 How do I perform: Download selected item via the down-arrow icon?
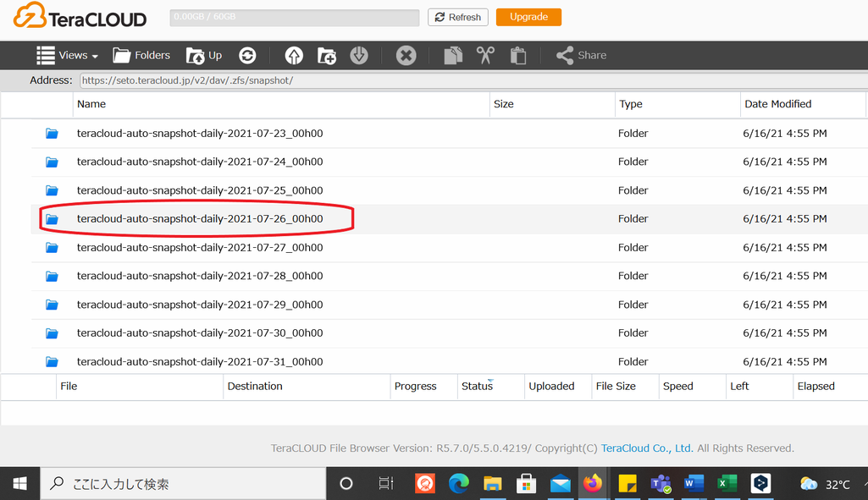[358, 55]
